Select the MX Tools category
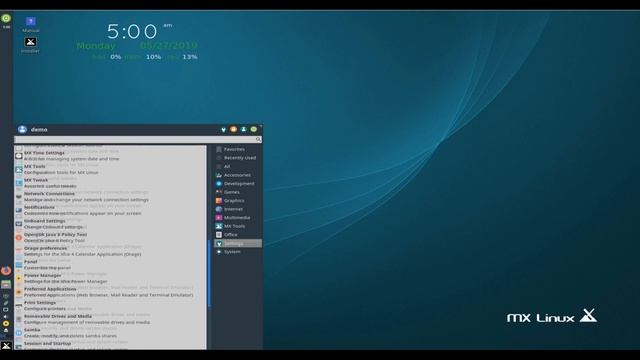This screenshot has width=640, height=360. [x=238, y=226]
